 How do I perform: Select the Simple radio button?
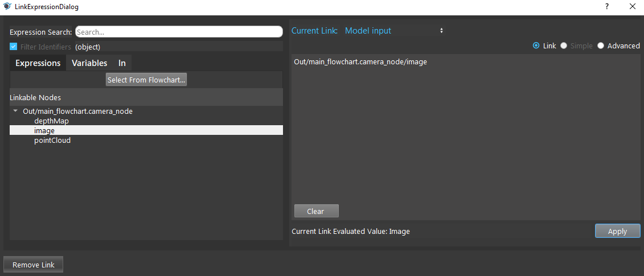tap(564, 46)
